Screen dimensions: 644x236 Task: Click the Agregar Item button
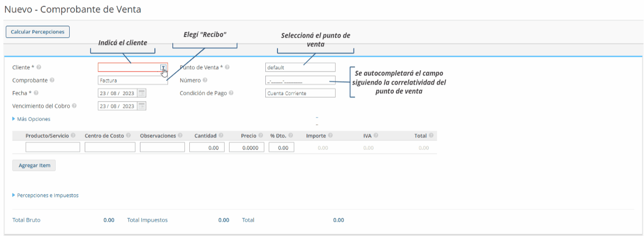[34, 165]
